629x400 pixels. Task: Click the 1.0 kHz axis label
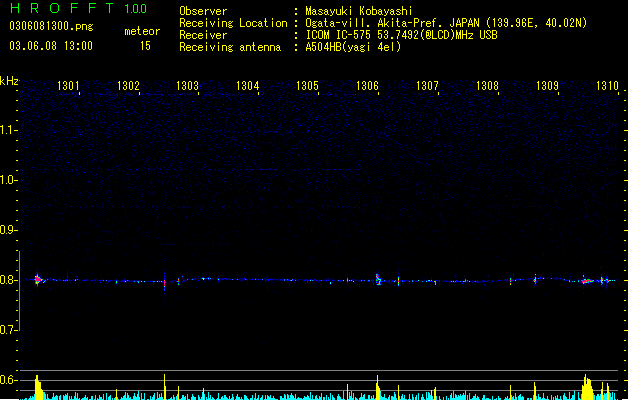point(8,180)
